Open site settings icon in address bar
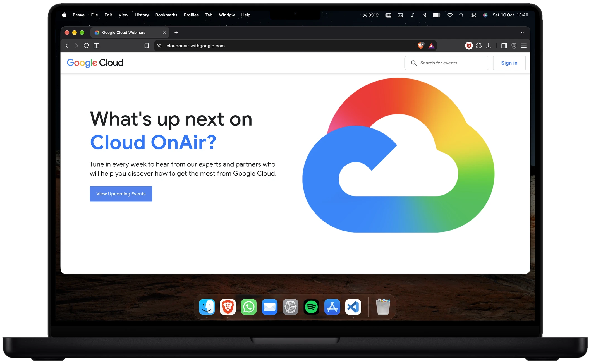591x364 pixels. [x=159, y=46]
